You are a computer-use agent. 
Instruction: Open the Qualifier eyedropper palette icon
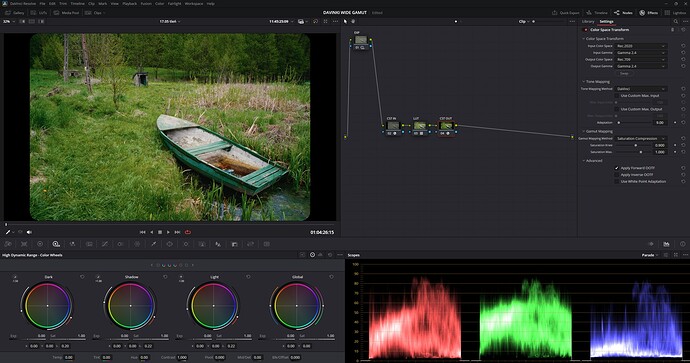pos(154,244)
